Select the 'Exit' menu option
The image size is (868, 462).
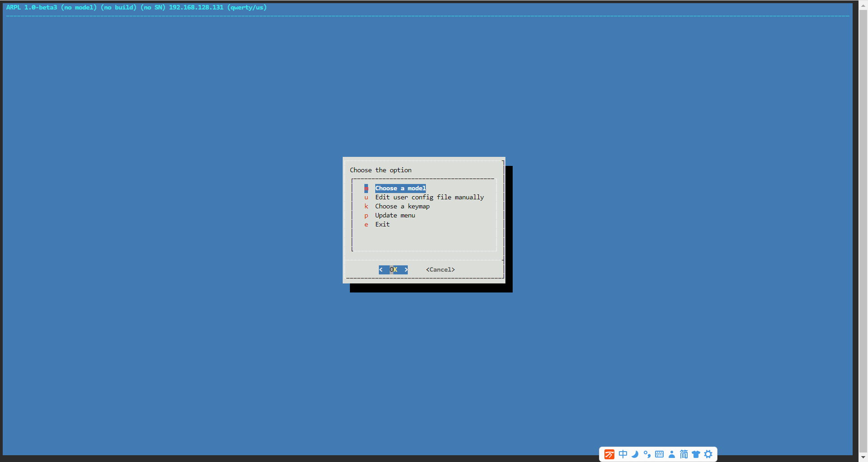(x=382, y=224)
